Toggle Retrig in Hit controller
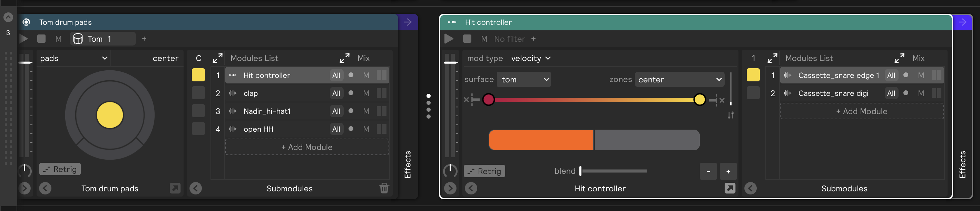This screenshot has height=211, width=980. 484,171
